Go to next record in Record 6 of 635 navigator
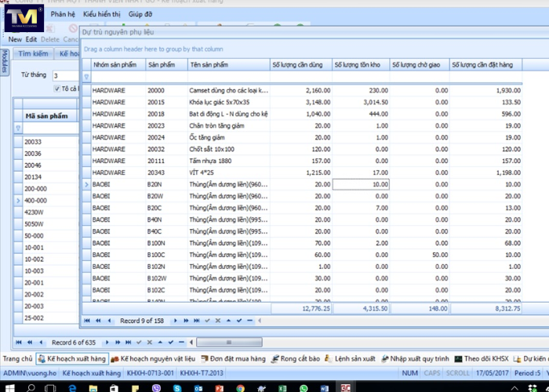The width and height of the screenshot is (549, 392). [107, 343]
